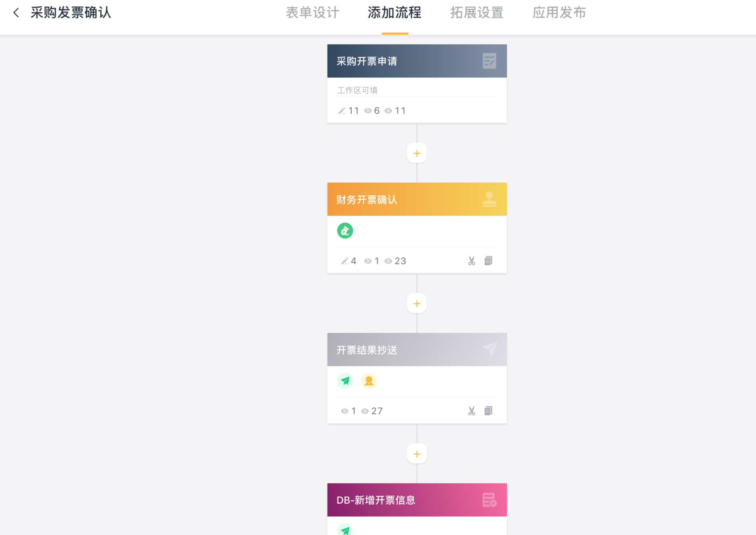Add a node below 开票结果抄送
This screenshot has width=756, height=535.
click(x=417, y=454)
